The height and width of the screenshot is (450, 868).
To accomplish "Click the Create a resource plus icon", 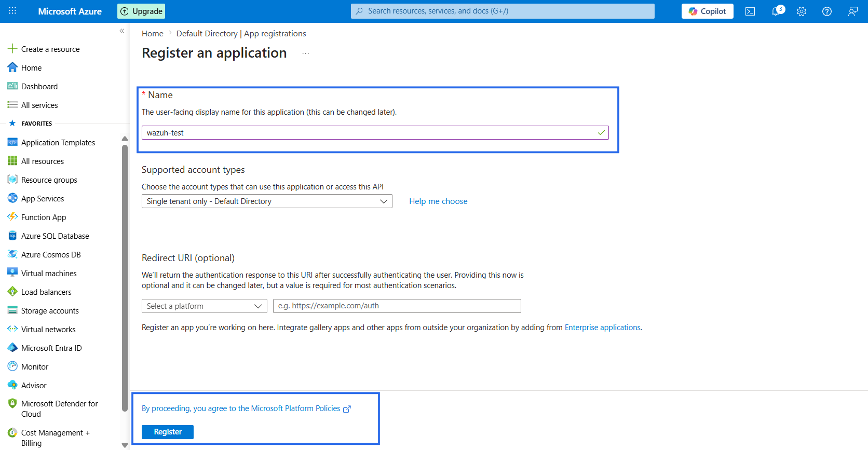I will [12, 49].
